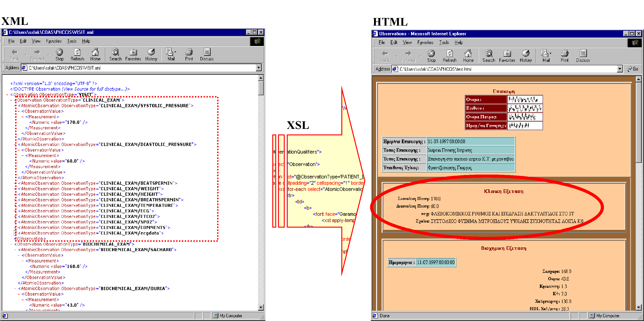The height and width of the screenshot is (321, 644).
Task: Click the XML window vertical scrollbar thumb
Action: click(261, 88)
